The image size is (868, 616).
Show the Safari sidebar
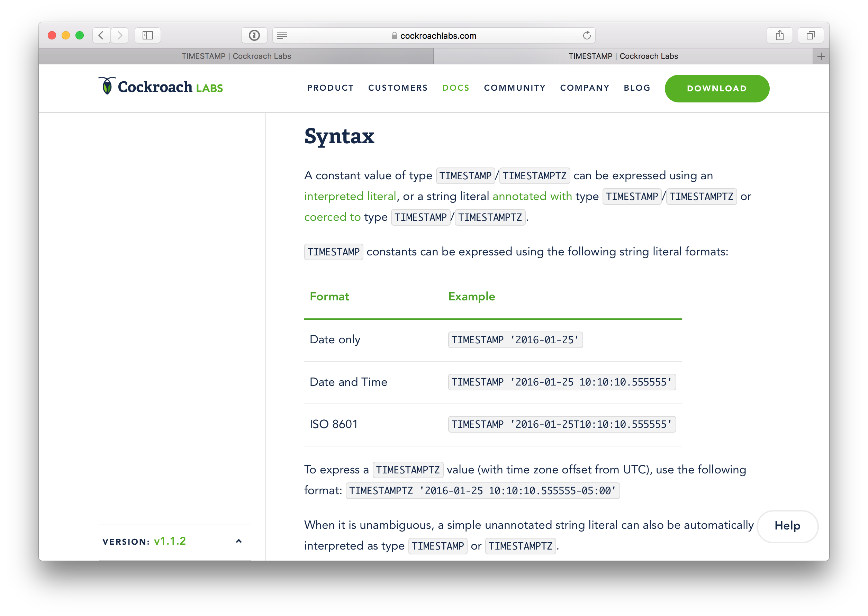(x=147, y=35)
